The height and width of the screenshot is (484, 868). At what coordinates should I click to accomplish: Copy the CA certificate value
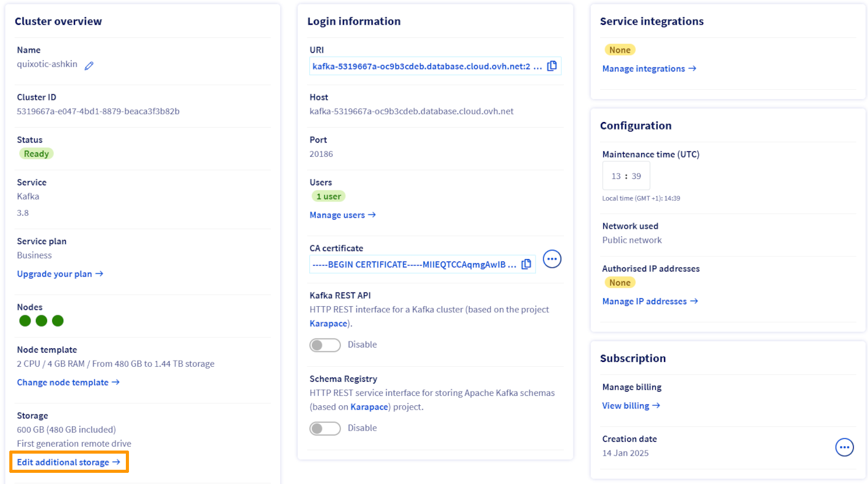(x=526, y=263)
